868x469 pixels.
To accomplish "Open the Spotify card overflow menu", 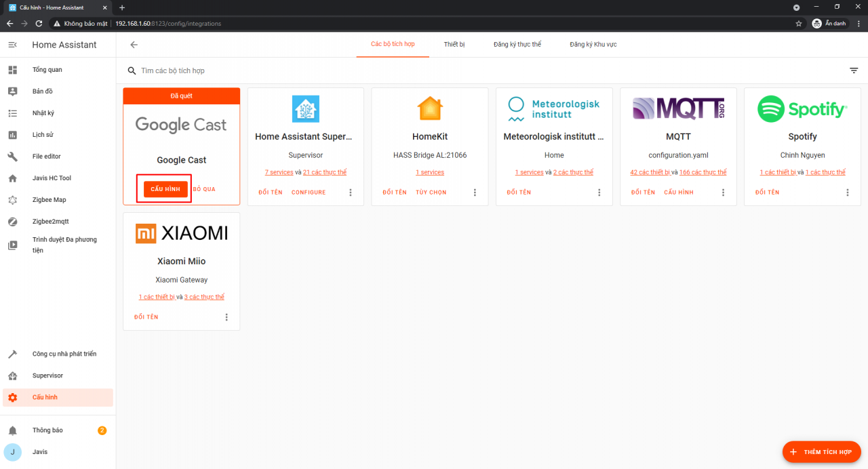I will pyautogui.click(x=847, y=192).
